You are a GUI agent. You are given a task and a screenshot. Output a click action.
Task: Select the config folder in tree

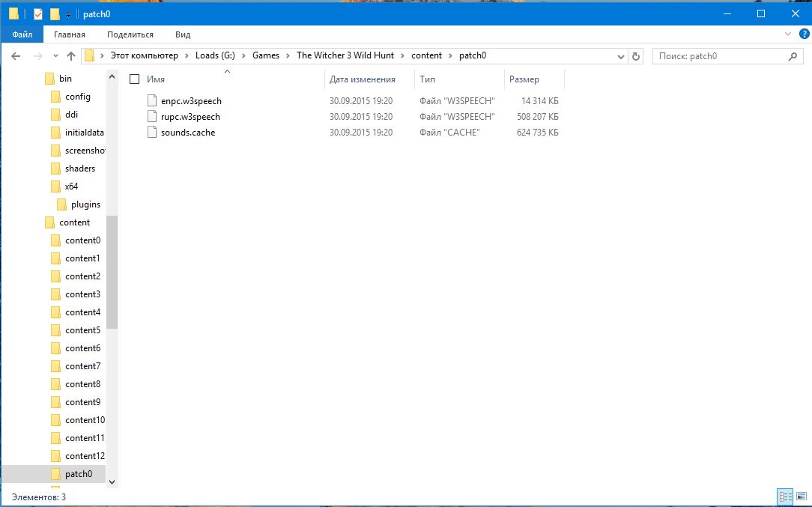pyautogui.click(x=78, y=97)
